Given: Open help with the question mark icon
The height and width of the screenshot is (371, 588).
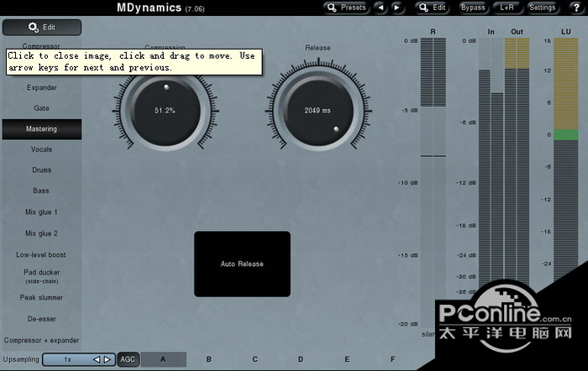Looking at the screenshot, I should [x=577, y=8].
